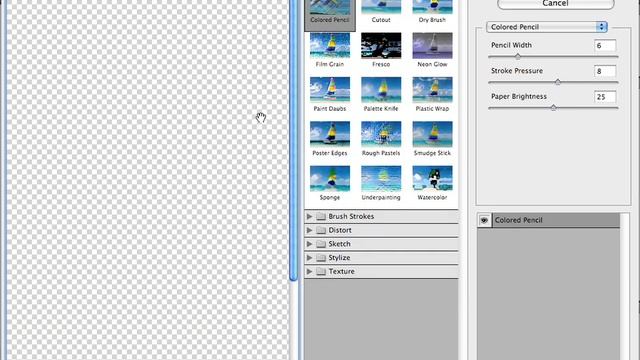Expand the Stylize category triangle

coord(309,258)
